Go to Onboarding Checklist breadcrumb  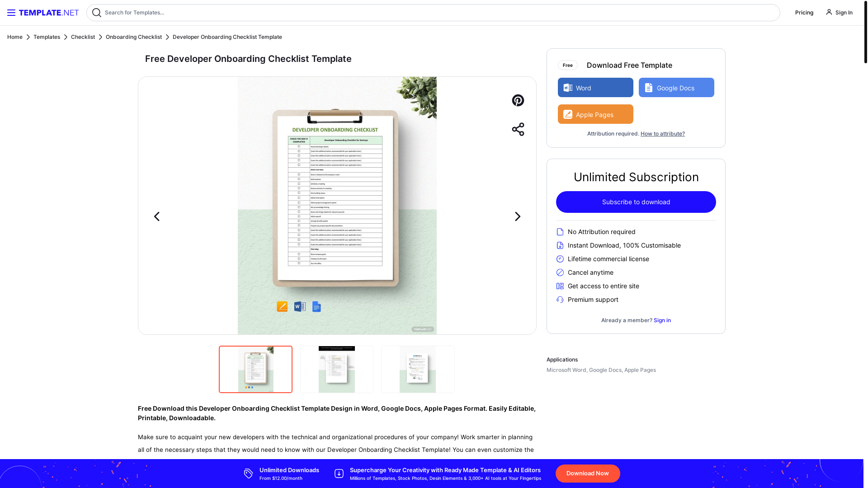pyautogui.click(x=134, y=37)
